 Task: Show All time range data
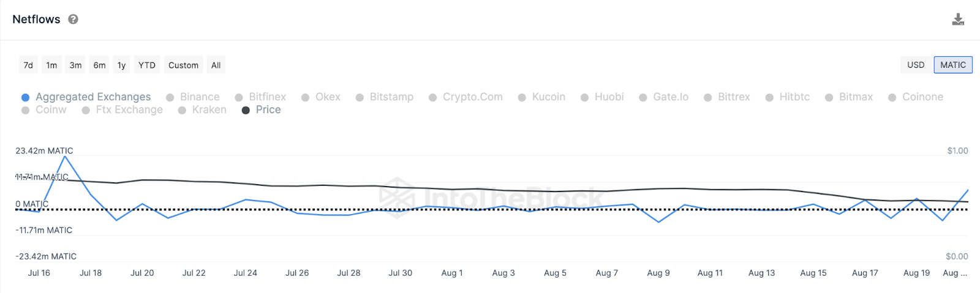[216, 65]
